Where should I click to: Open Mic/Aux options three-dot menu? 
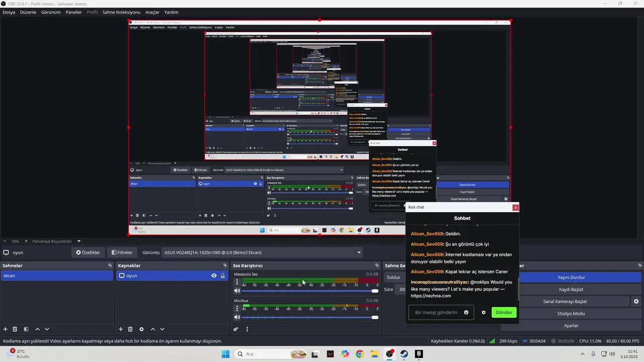[x=237, y=308]
